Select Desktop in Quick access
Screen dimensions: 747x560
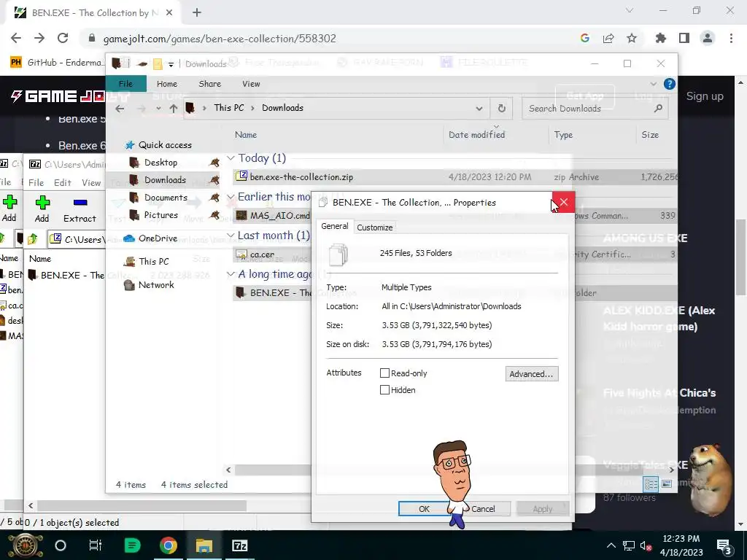[x=160, y=163]
